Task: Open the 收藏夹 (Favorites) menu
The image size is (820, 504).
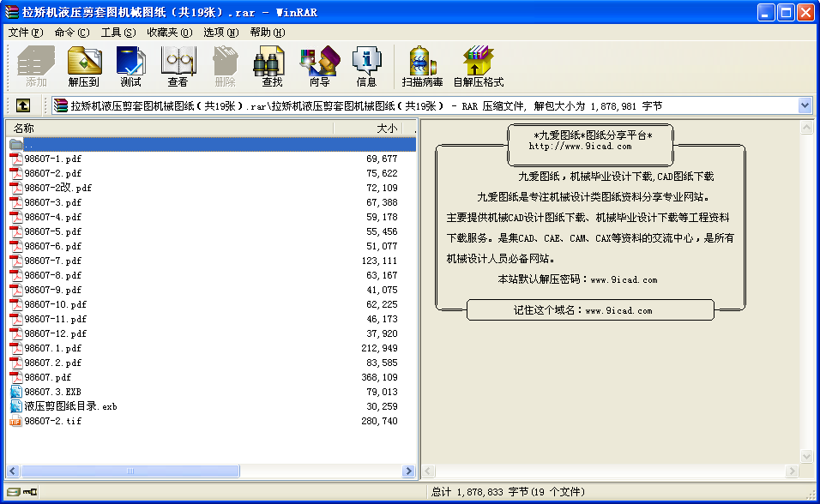Action: [x=169, y=33]
